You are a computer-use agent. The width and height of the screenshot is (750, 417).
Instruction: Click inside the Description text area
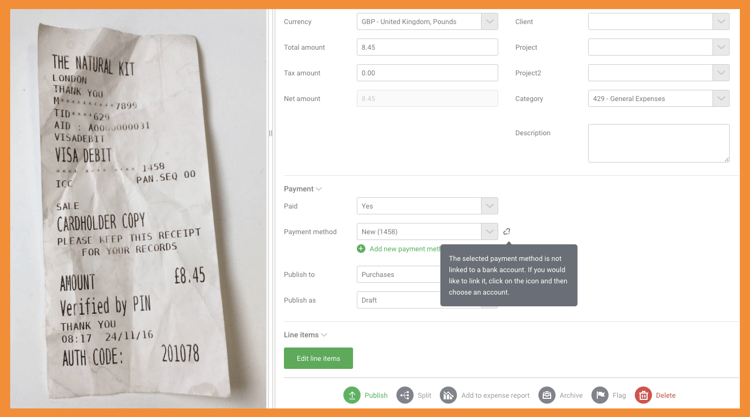click(x=659, y=143)
